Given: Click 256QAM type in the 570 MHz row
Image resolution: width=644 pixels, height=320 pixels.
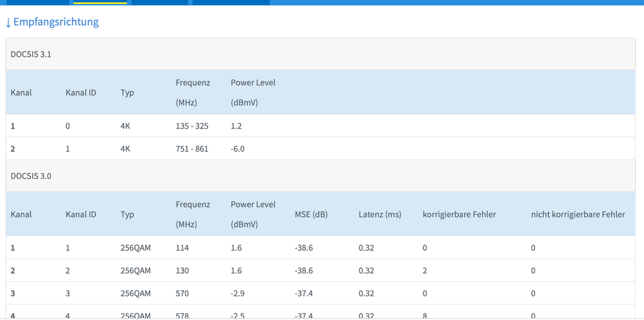Looking at the screenshot, I should [x=135, y=294].
